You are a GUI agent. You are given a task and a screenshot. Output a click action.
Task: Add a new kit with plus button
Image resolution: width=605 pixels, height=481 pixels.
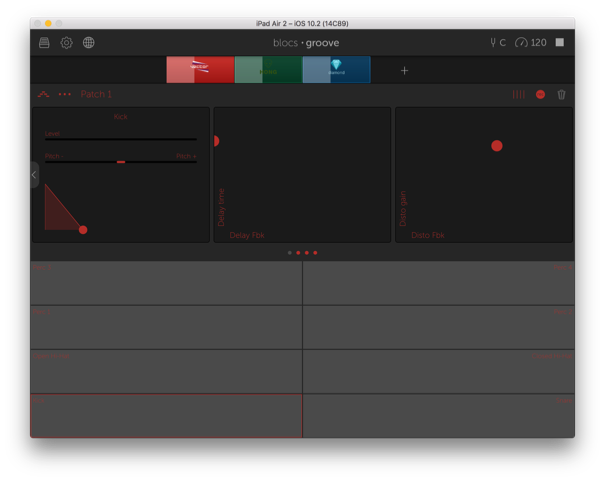[404, 71]
